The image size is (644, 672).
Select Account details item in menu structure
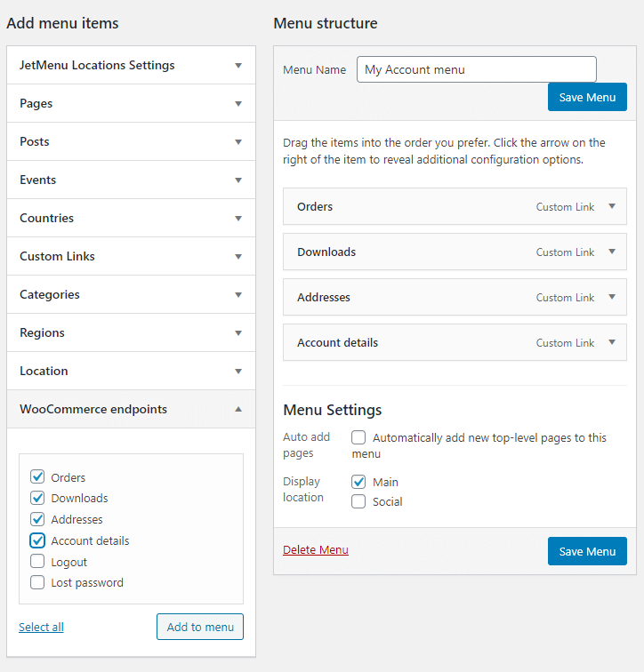point(455,342)
